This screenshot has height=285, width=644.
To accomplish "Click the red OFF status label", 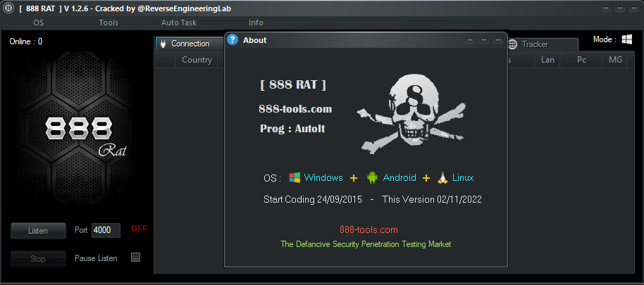I will click(x=140, y=229).
